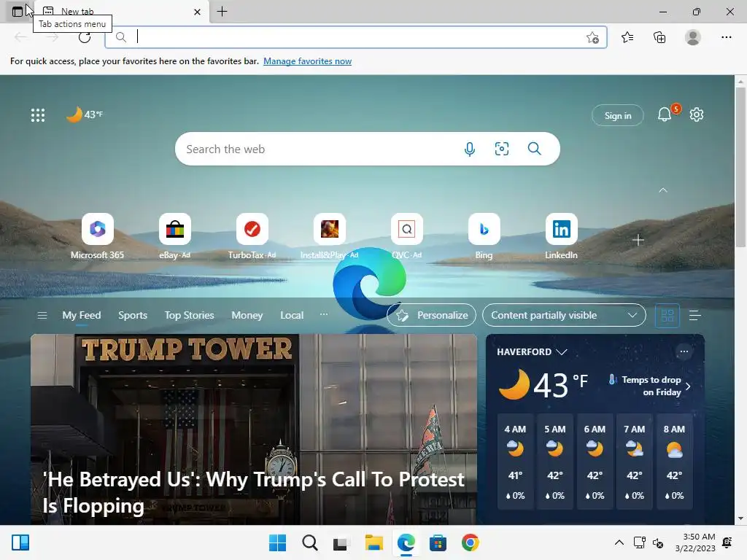Open the Trump Tower news story
Screen dimensions: 747x560
pos(253,429)
